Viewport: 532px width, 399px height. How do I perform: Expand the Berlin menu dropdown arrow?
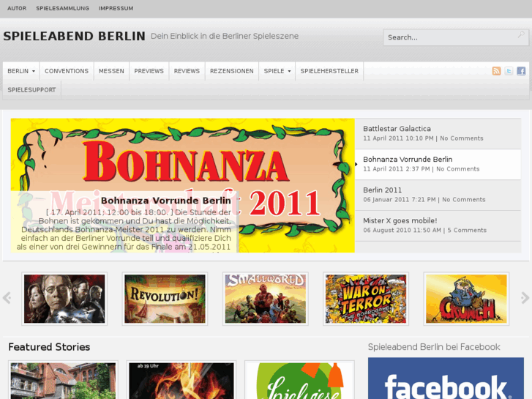coord(34,71)
